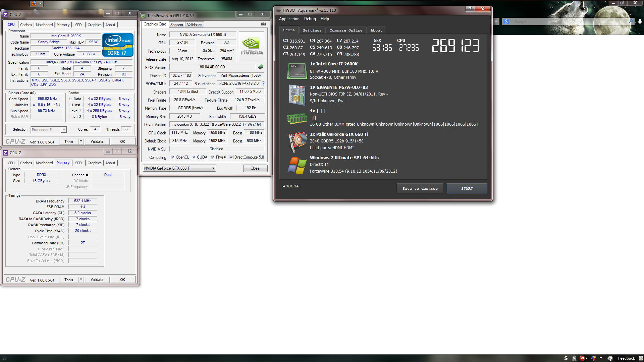644x362 pixels.
Task: Click the Firefox downloads arrow icon
Action: click(x=640, y=21)
